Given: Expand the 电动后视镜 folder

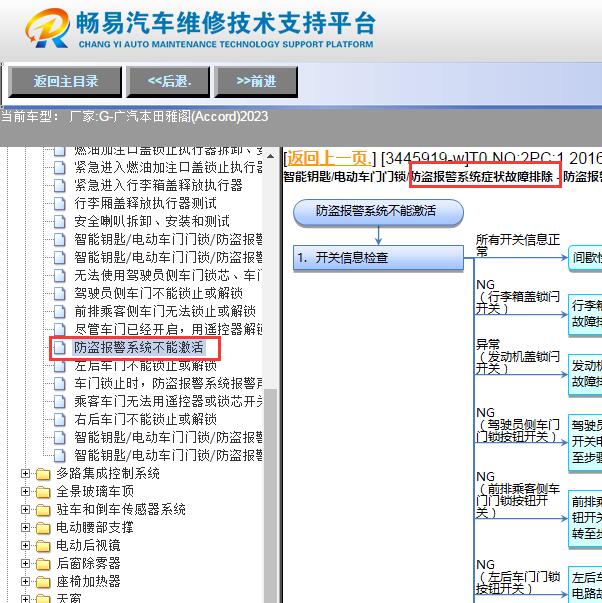Looking at the screenshot, I should pos(25,545).
